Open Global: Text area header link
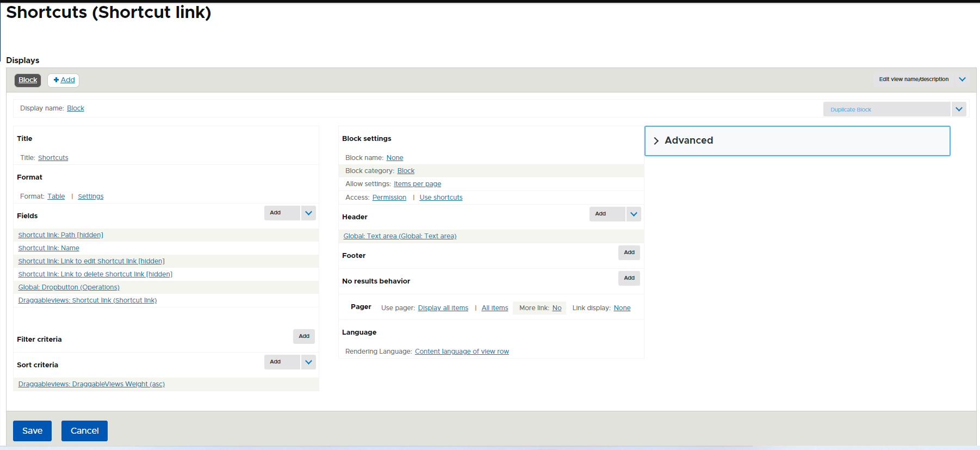 pyautogui.click(x=400, y=236)
